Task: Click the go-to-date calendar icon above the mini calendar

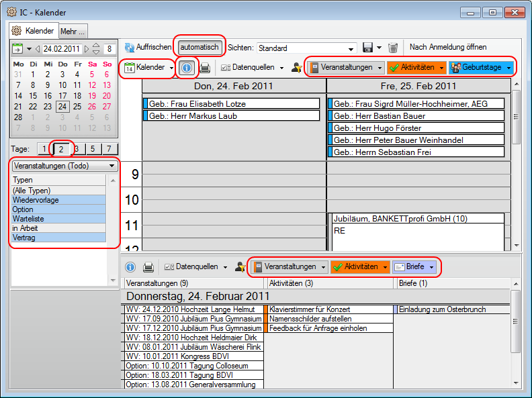Action: pos(17,48)
